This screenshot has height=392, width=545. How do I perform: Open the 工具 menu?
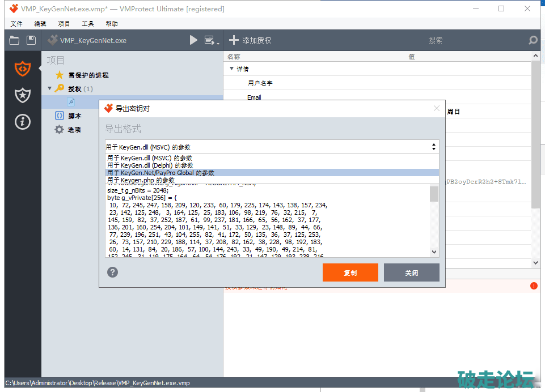pyautogui.click(x=88, y=24)
